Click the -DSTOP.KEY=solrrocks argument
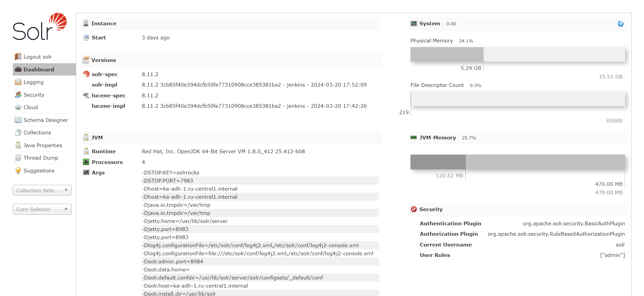This screenshot has width=644, height=296. point(171,172)
